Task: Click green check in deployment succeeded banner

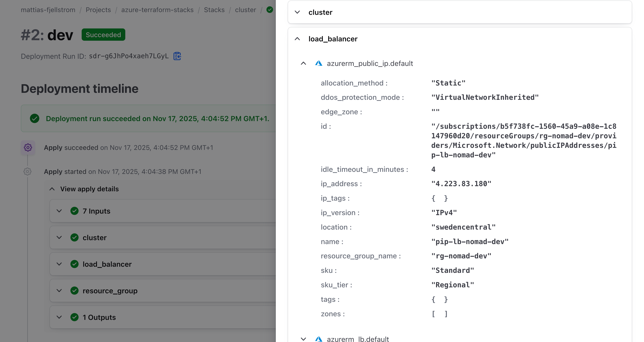Action: click(x=34, y=118)
